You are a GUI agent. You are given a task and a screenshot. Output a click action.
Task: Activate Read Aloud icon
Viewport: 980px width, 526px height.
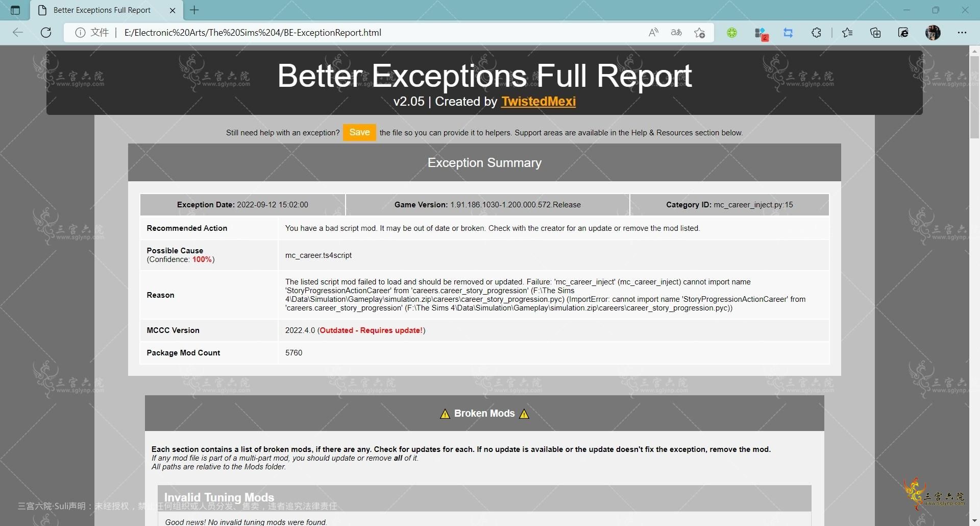(653, 33)
